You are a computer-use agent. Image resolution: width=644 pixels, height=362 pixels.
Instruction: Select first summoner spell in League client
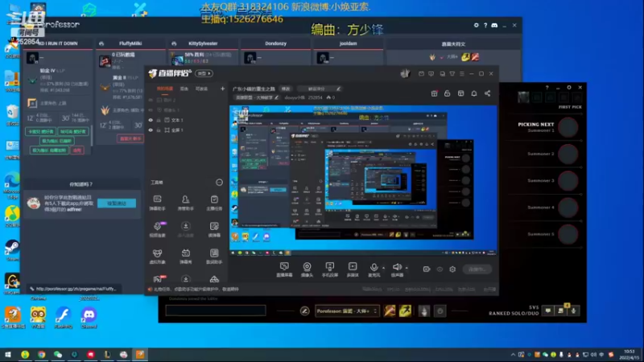(x=390, y=311)
